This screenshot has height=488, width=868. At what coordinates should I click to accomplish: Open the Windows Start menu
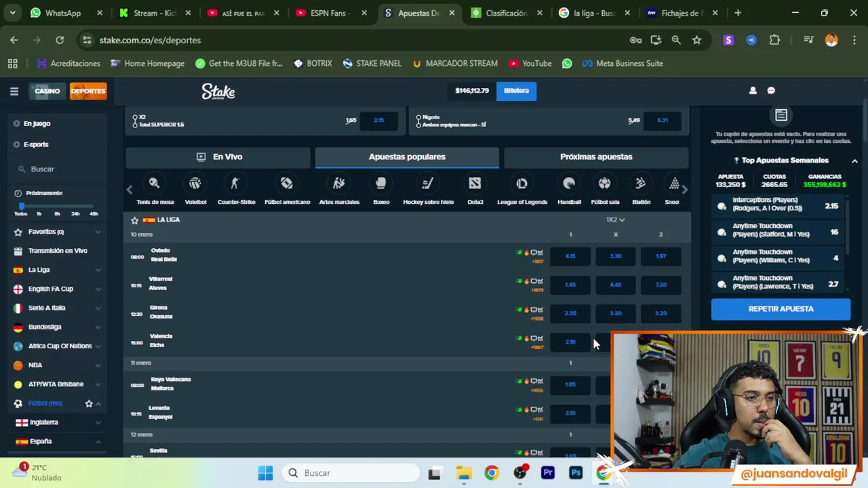pos(265,472)
